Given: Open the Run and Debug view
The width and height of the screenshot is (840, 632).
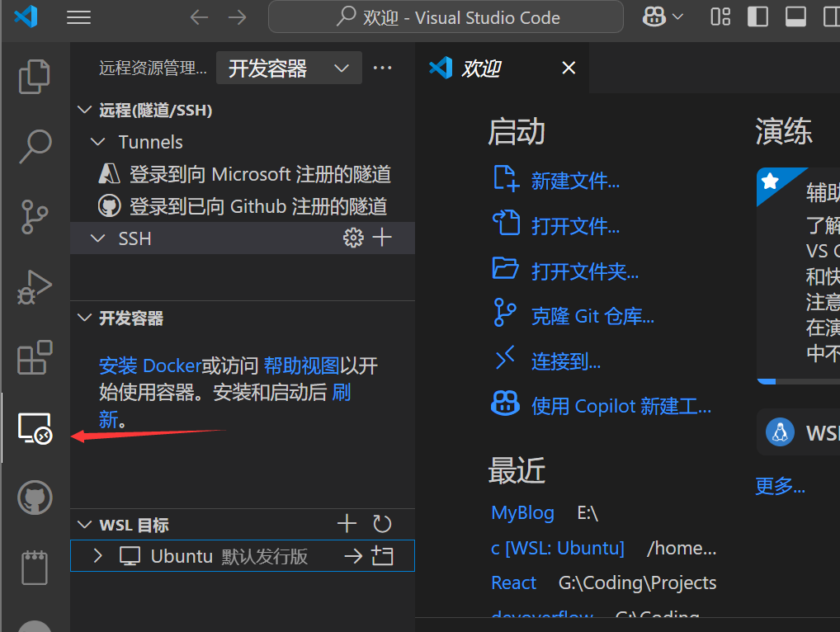Looking at the screenshot, I should 35,287.
